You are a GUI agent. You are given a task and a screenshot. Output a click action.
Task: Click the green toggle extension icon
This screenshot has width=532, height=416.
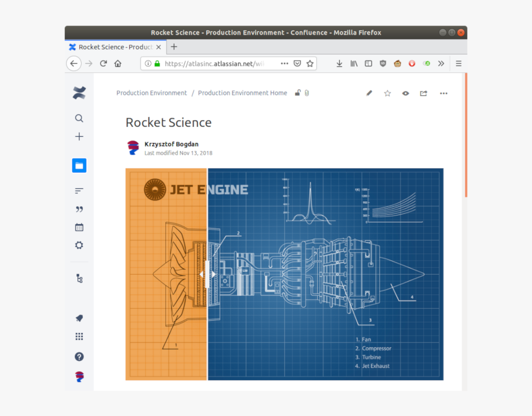click(x=426, y=64)
